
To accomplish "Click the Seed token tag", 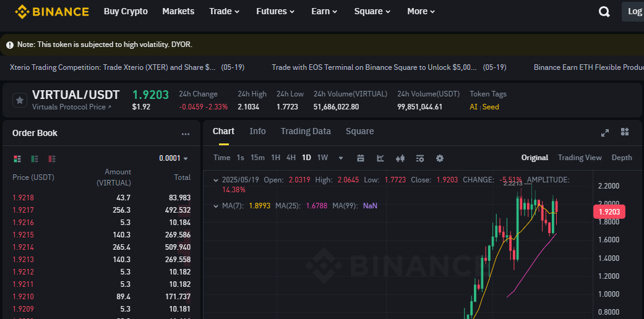I will point(491,107).
